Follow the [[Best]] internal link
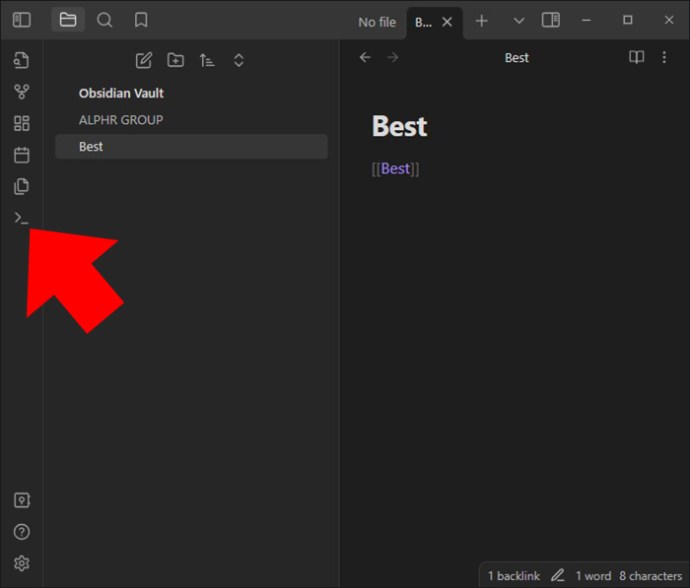690x588 pixels. 395,169
